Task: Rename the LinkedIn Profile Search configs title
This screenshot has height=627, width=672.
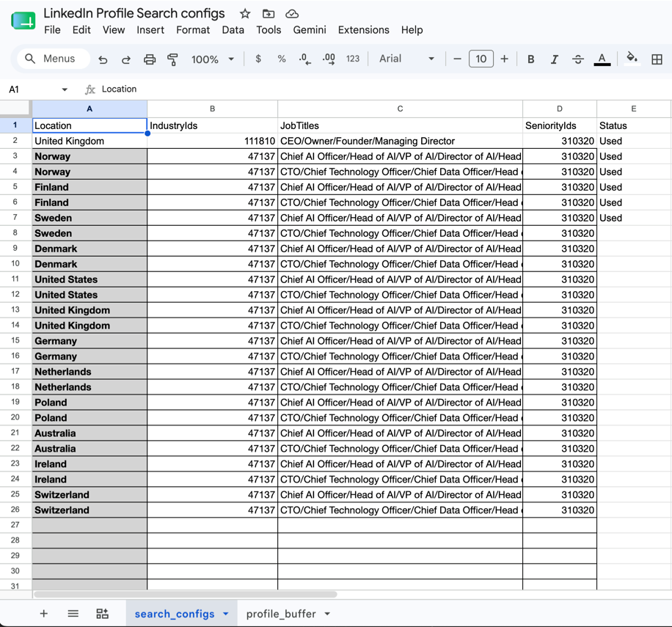Action: 134,13
